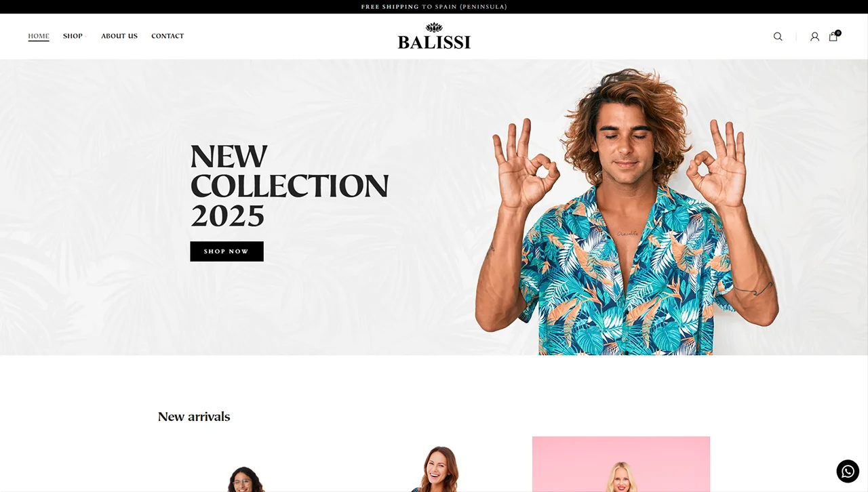The width and height of the screenshot is (868, 492).
Task: Click the small chevron beside Shop
Action: click(x=85, y=37)
